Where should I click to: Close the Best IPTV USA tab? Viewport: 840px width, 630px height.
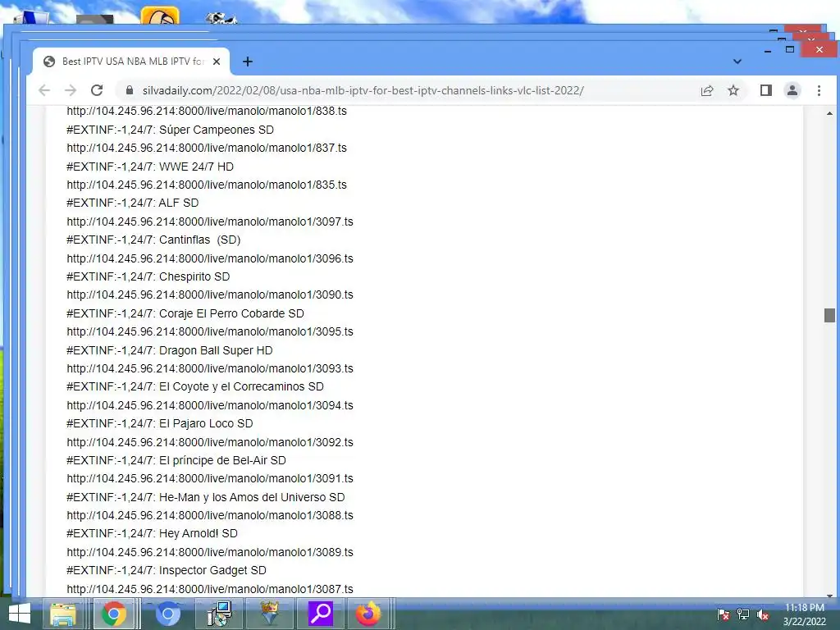(217, 62)
